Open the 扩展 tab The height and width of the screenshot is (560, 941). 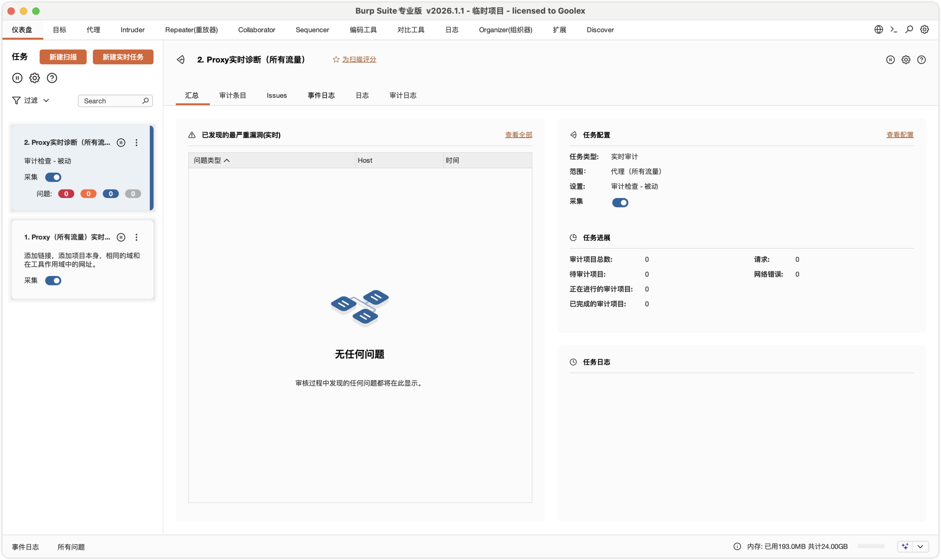(559, 30)
